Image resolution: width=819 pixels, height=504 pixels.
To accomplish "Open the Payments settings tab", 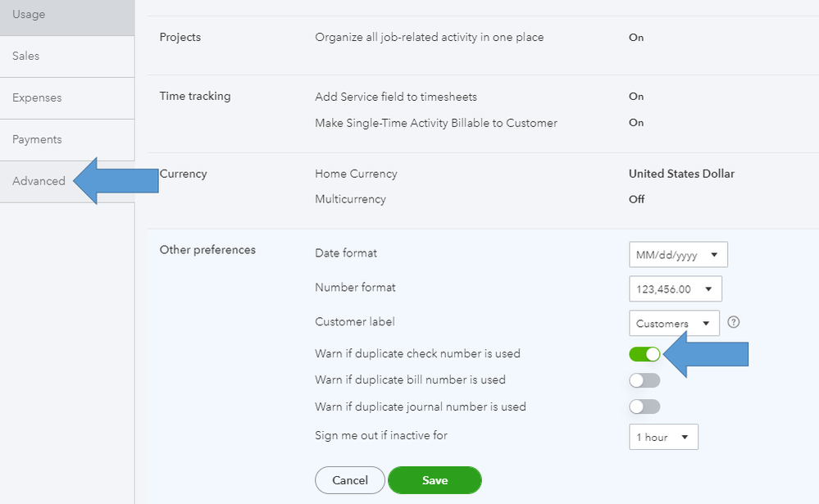I will point(67,140).
